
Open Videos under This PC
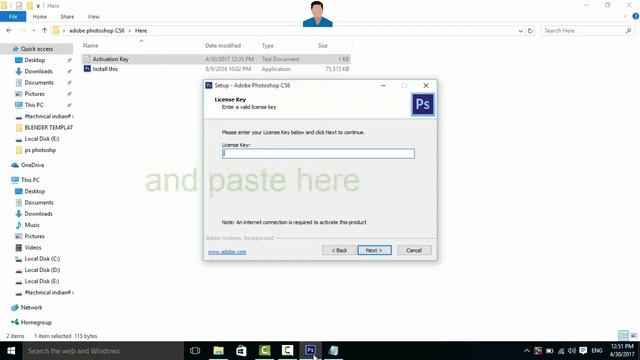[x=33, y=247]
